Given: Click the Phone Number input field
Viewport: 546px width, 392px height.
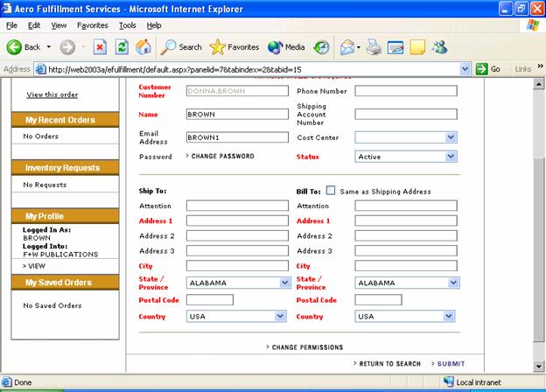Looking at the screenshot, I should [x=405, y=90].
